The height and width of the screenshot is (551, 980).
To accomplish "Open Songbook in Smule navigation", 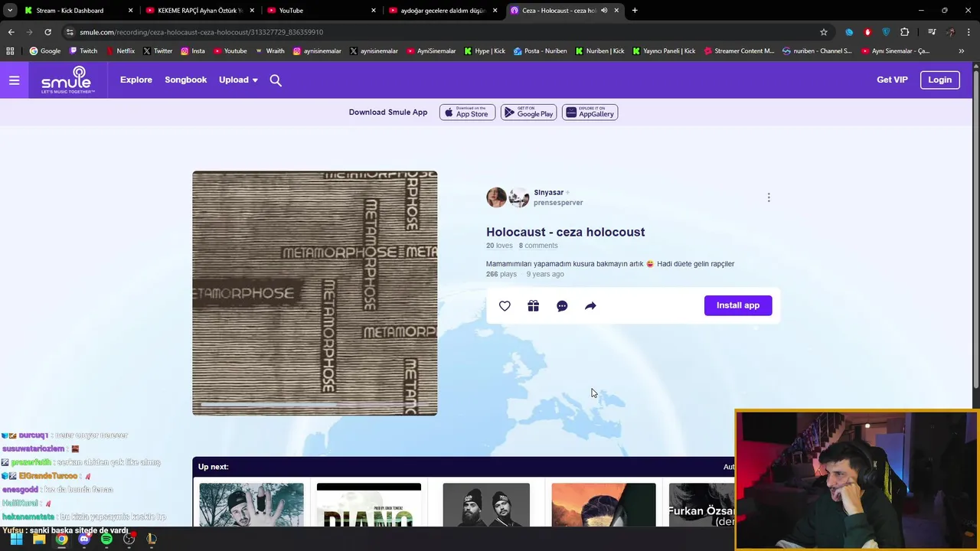I will click(186, 80).
